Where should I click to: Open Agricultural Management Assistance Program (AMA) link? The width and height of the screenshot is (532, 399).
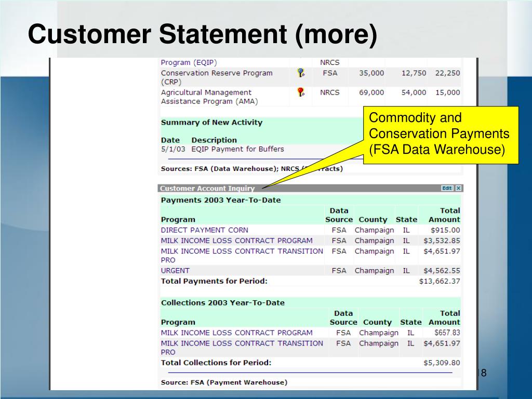(209, 97)
